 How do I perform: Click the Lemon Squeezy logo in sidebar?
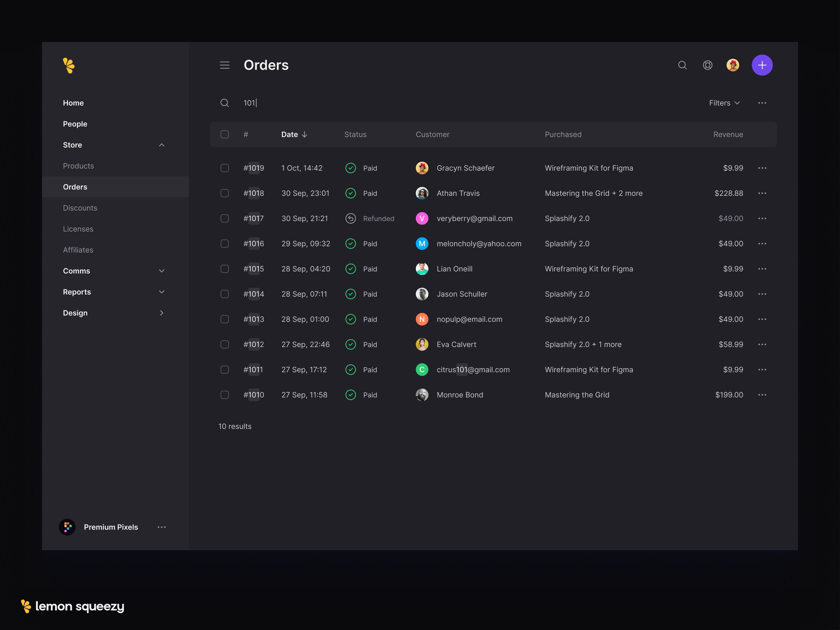coord(69,65)
